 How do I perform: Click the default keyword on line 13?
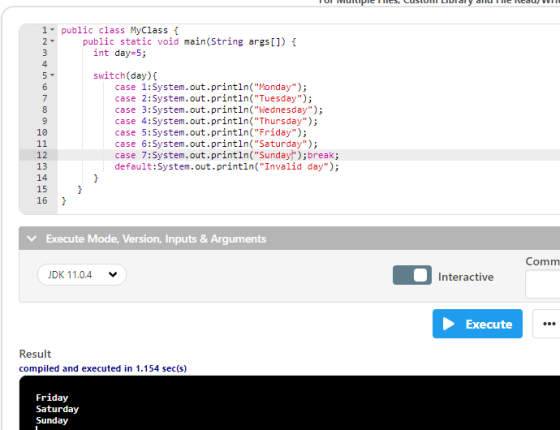click(133, 166)
